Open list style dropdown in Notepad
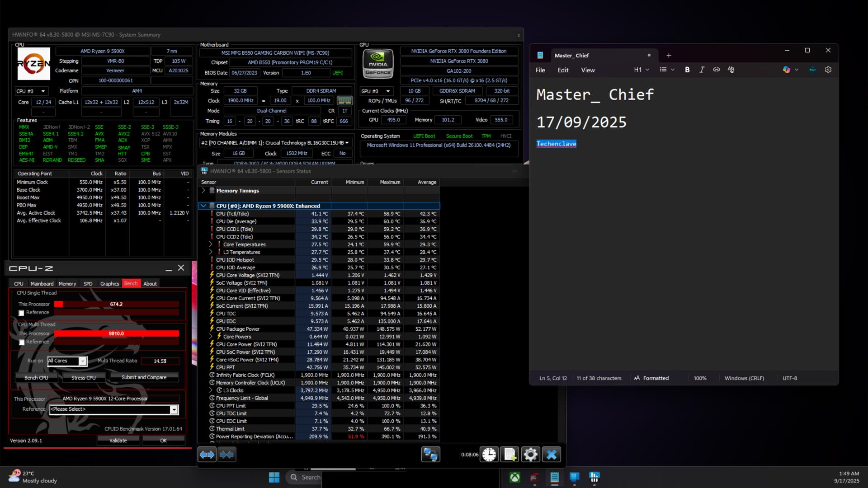The image size is (868, 488). click(667, 70)
